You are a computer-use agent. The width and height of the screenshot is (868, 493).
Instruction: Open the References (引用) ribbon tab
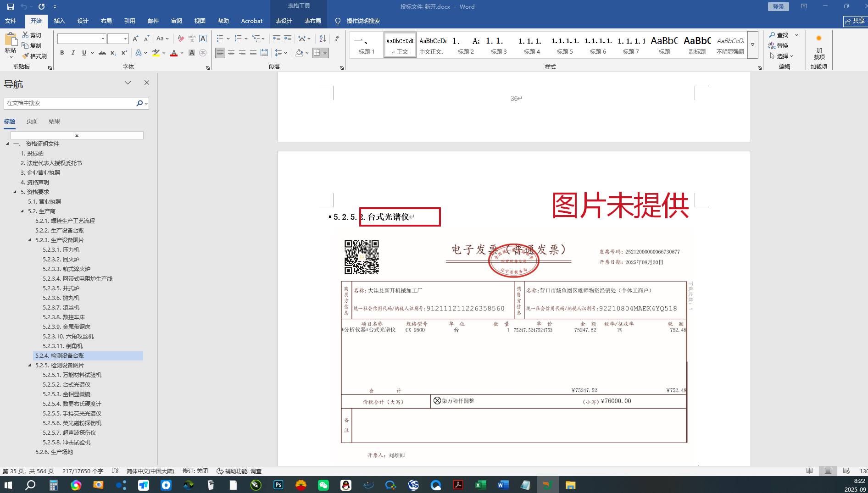click(x=129, y=21)
